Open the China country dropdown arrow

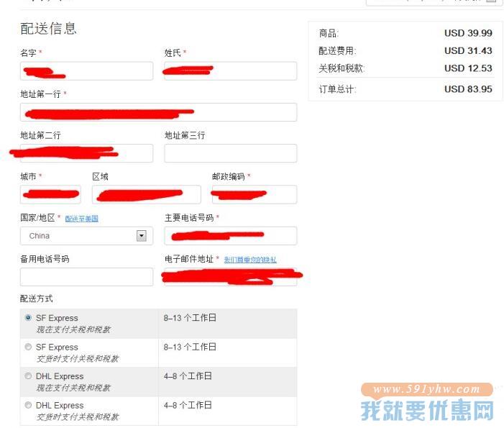(x=142, y=236)
